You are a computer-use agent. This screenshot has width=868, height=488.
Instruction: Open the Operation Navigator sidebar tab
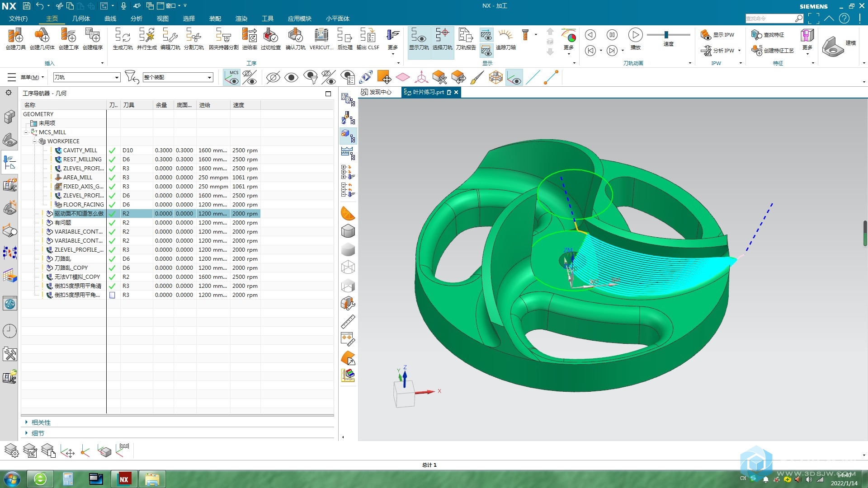[9, 162]
